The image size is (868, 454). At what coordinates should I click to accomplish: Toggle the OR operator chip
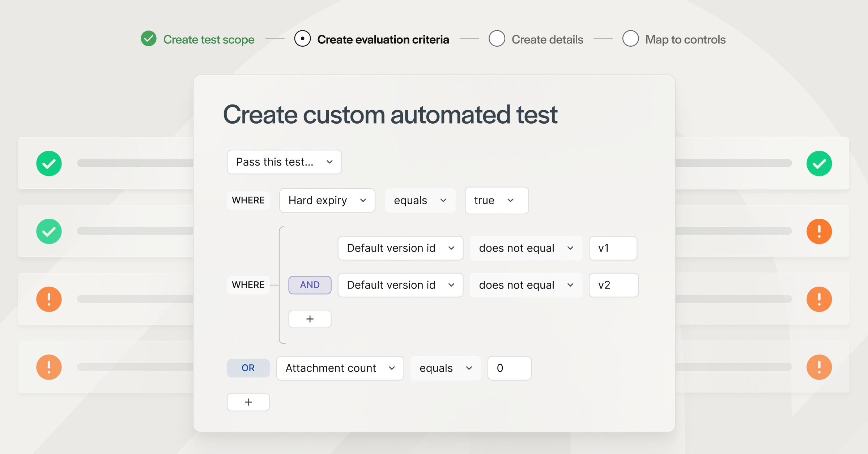[x=248, y=368]
